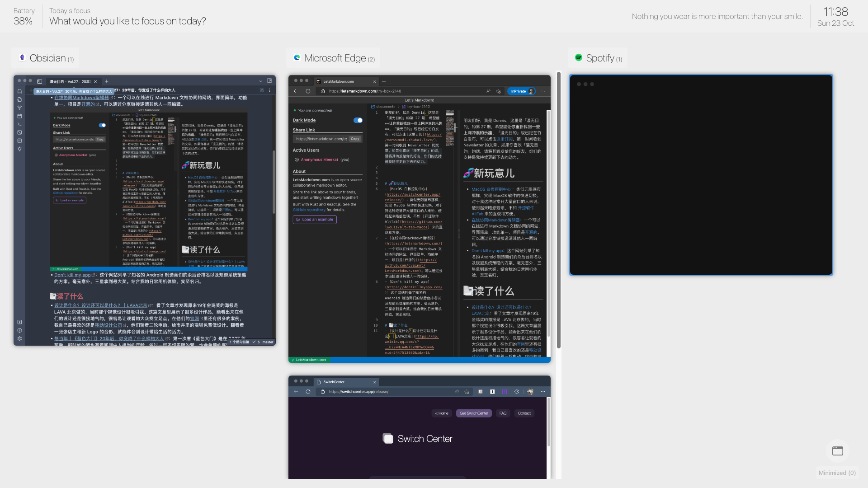Open Obsidian's graph view sidebar icon
This screenshot has width=868, height=488.
(x=19, y=108)
